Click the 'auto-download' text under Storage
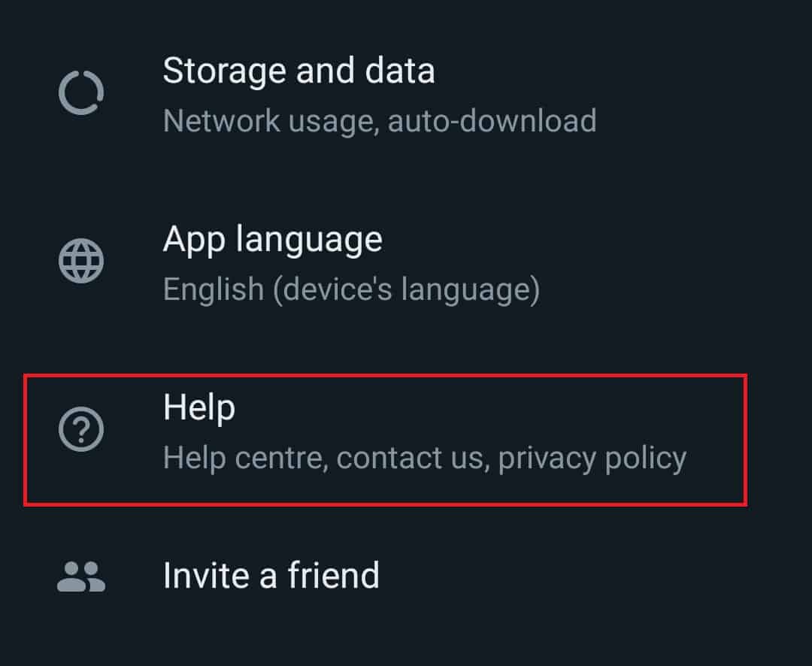The width and height of the screenshot is (812, 666). coord(492,121)
